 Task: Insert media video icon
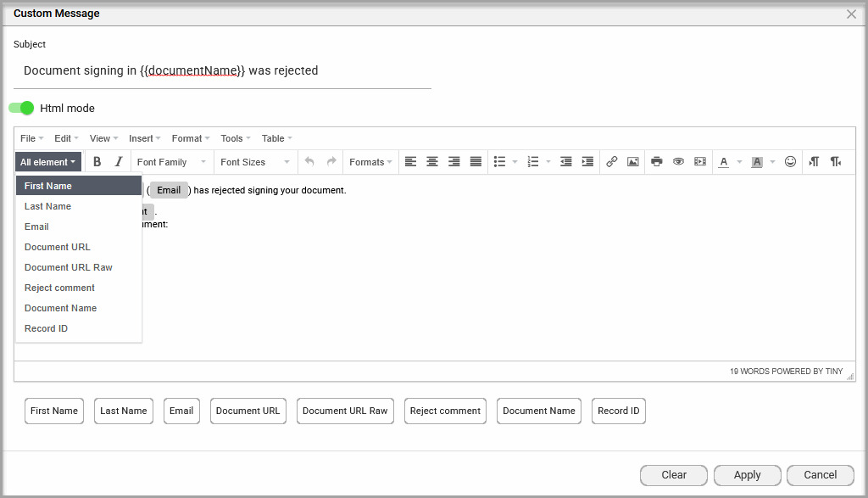[700, 162]
